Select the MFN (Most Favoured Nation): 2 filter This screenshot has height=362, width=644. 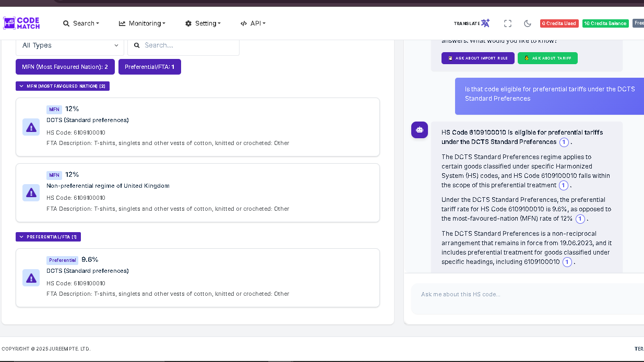65,67
